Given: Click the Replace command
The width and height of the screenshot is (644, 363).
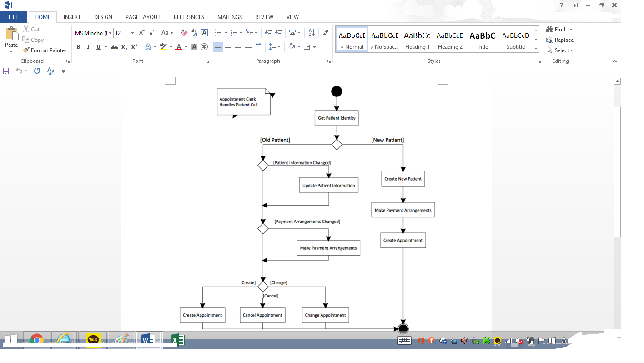Looking at the screenshot, I should pyautogui.click(x=560, y=40).
